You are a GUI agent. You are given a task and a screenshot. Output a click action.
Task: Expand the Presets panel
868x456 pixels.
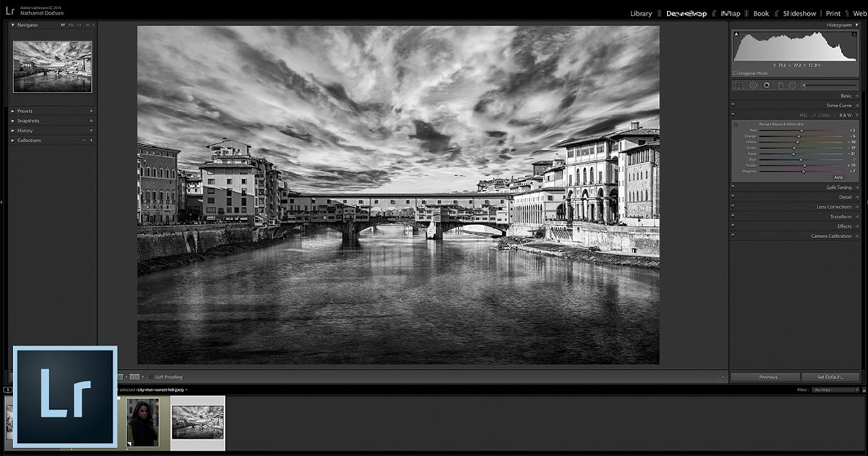click(x=13, y=111)
